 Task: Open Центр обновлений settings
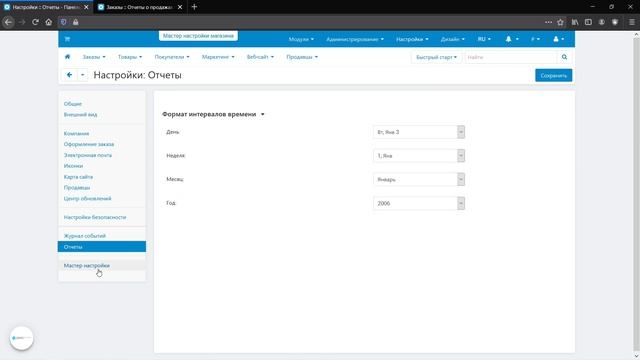coord(87,198)
